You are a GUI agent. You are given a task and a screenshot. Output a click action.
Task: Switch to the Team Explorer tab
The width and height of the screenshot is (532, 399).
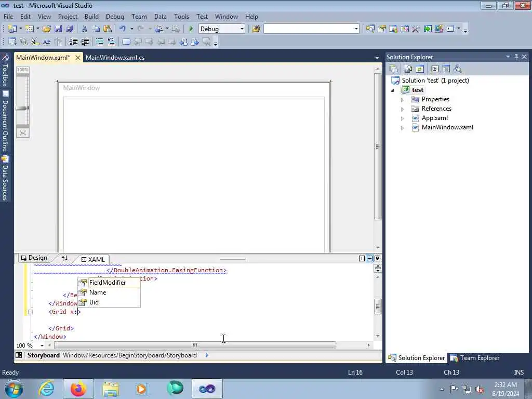click(x=475, y=358)
